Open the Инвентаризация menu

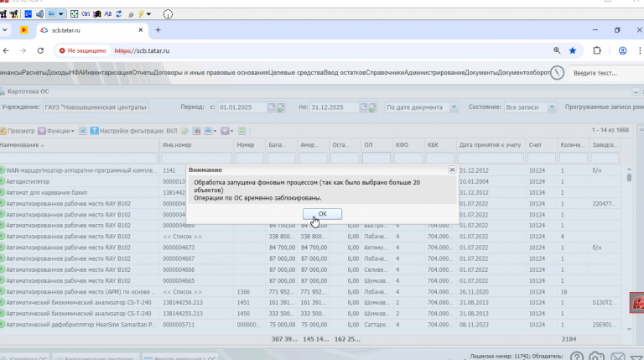108,73
